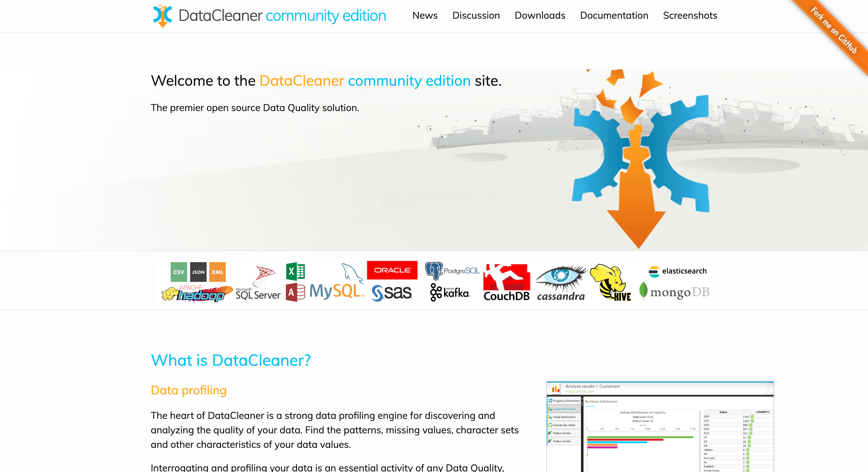Screen dimensions: 868x472
Task: View the Screenshots page
Action: (x=690, y=15)
